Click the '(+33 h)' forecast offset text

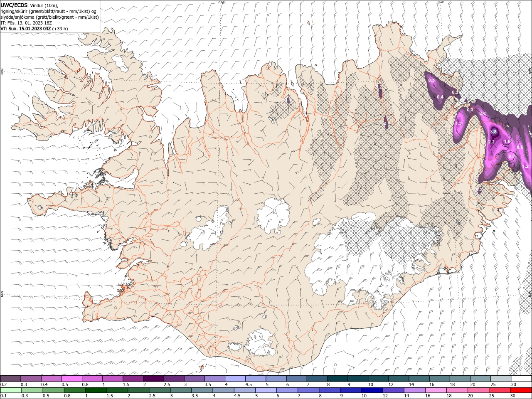[60, 29]
